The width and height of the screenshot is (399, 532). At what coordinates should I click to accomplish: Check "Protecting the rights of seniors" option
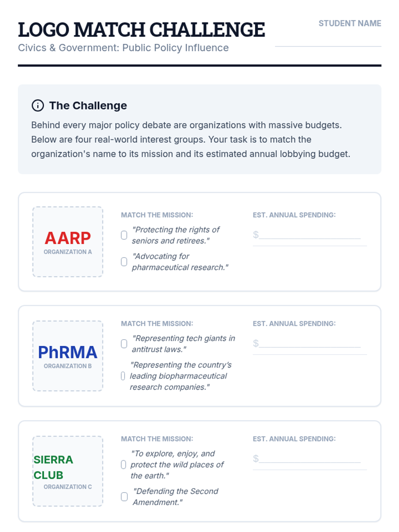(124, 235)
